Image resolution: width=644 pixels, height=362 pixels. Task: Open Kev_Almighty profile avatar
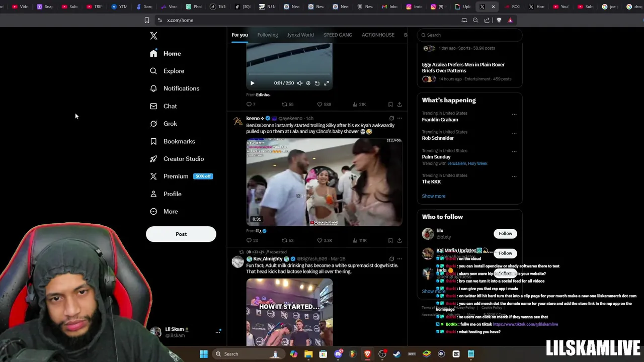pos(237,262)
